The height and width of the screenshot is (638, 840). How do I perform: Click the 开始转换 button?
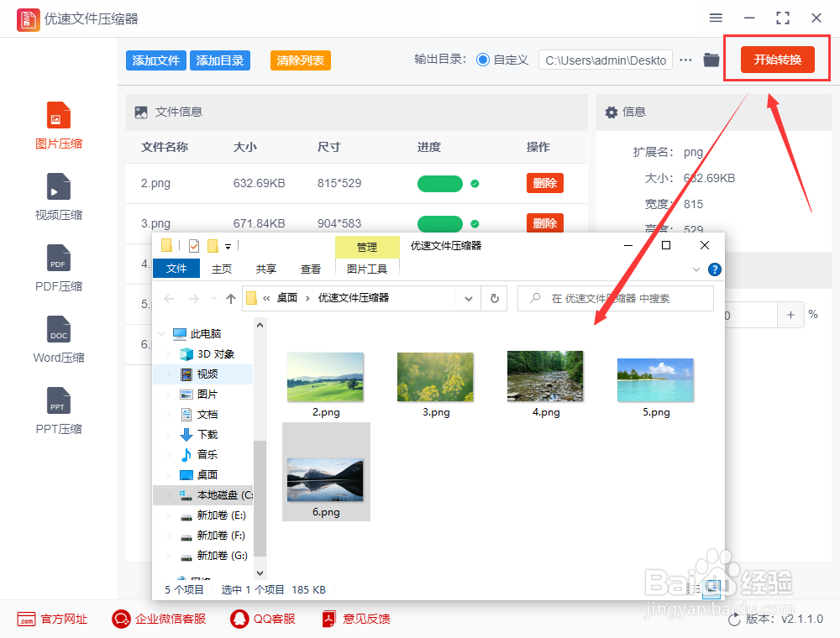point(778,60)
